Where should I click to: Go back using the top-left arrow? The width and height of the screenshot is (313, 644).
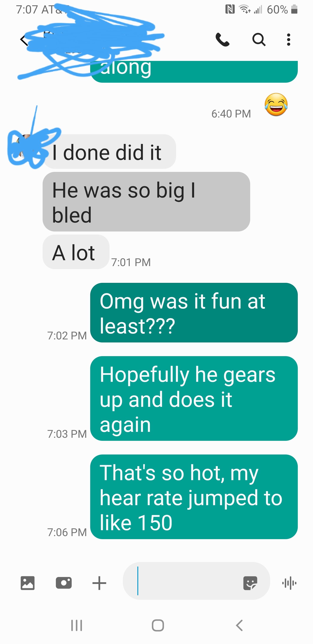pos(24,40)
